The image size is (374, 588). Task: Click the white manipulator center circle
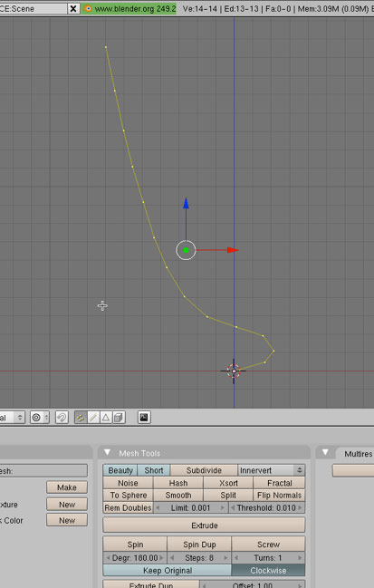186,250
